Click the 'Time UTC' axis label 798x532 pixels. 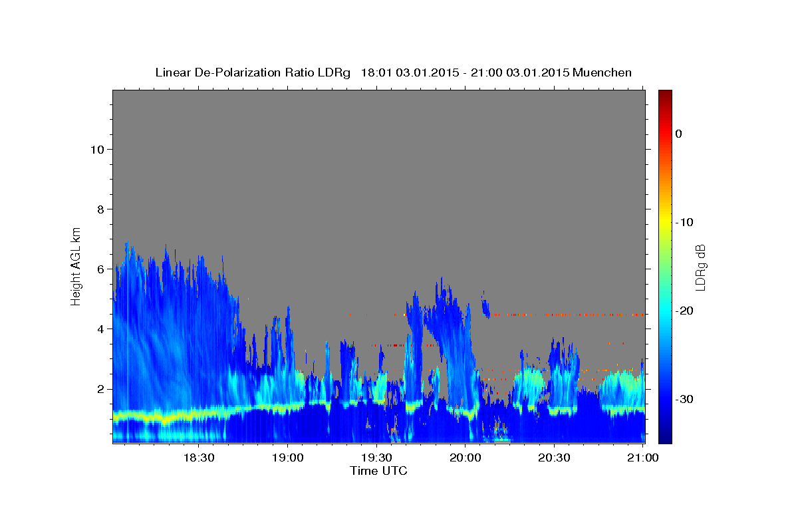(x=378, y=471)
